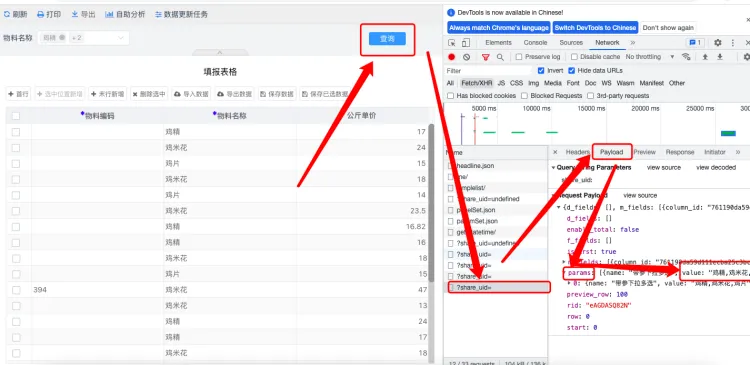
Task: Close the request details pane
Action: click(x=555, y=152)
